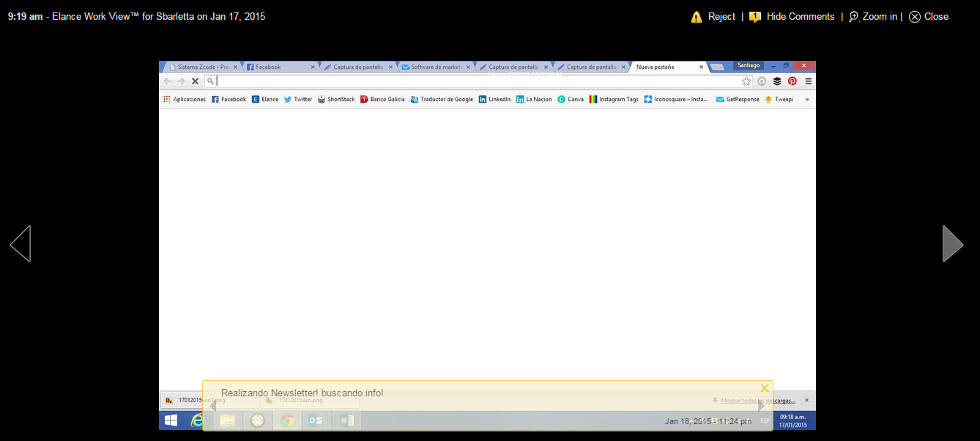Viewport: 980px width, 441px height.
Task: Click taskbar clock showing 09:18 a.m.
Action: tap(793, 420)
